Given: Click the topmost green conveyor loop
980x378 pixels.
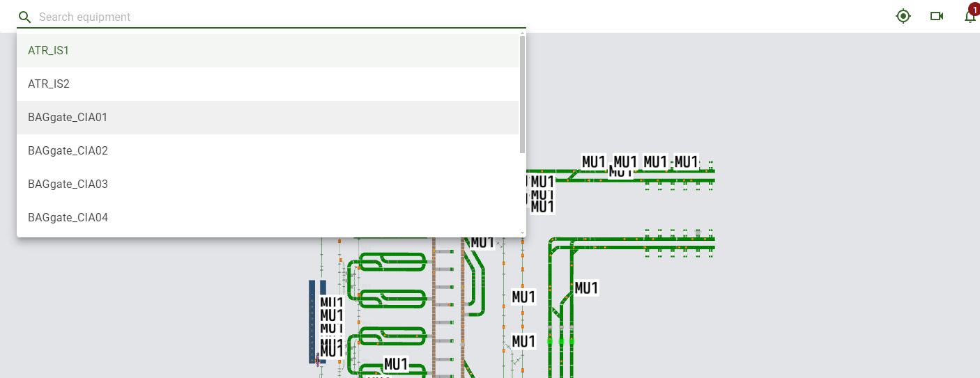Looking at the screenshot, I should (390, 262).
